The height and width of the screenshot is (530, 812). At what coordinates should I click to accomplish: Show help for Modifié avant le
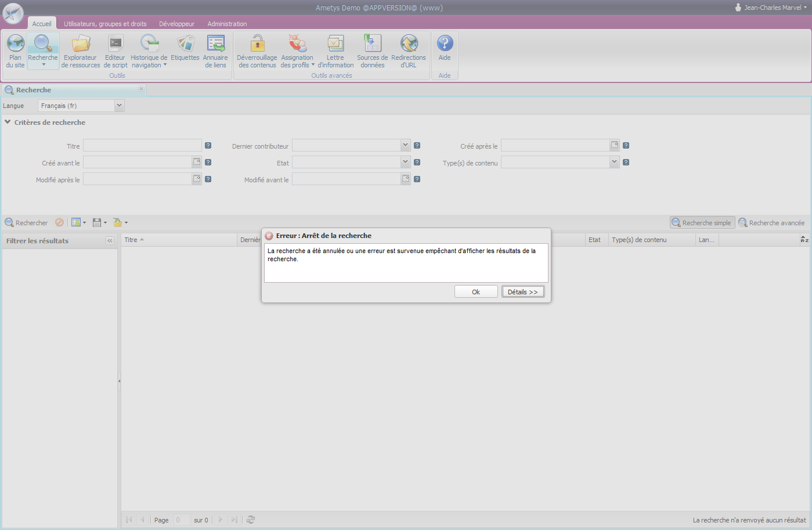417,179
